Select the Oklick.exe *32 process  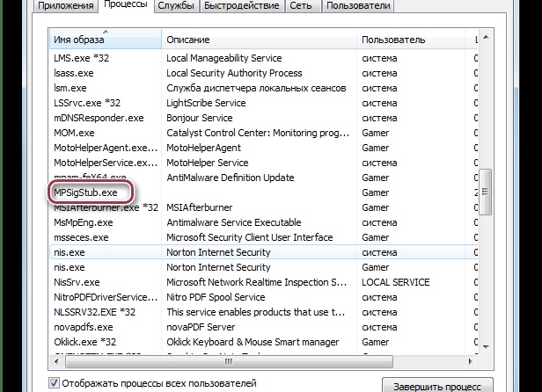click(x=264, y=342)
